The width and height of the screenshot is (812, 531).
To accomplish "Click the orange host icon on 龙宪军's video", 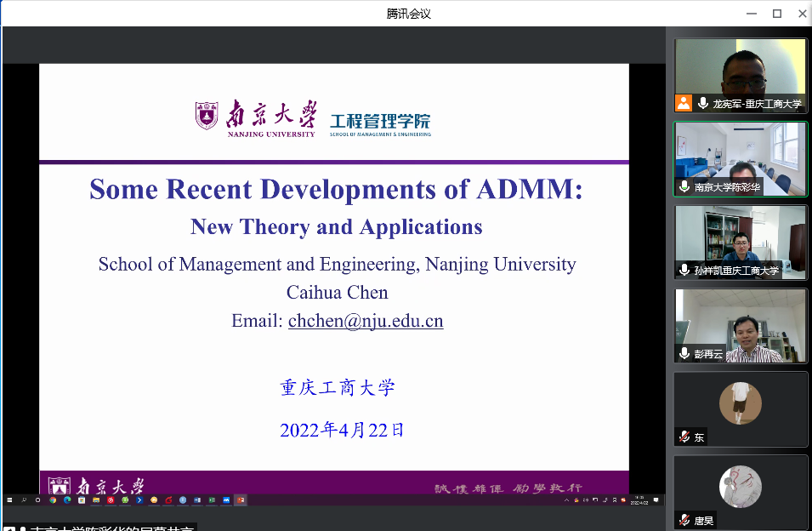I will [x=684, y=103].
